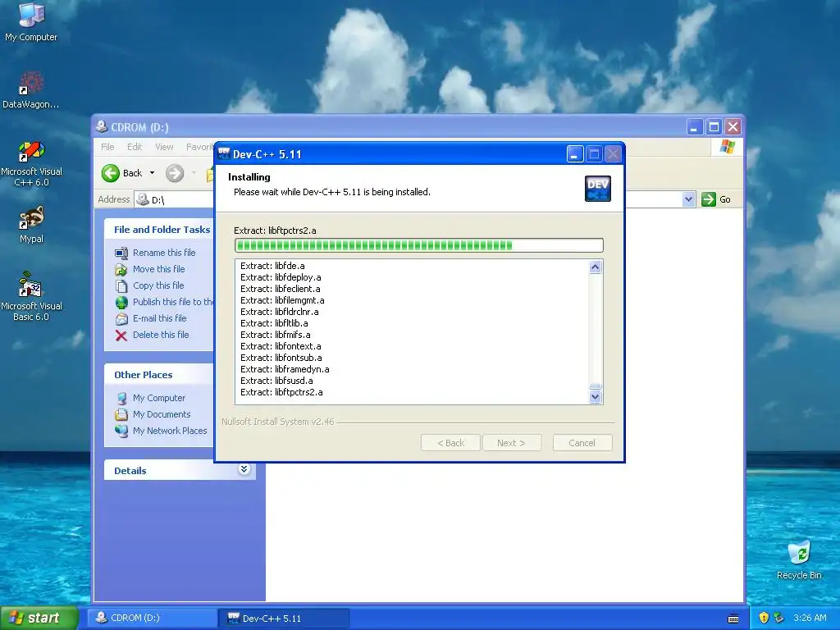Click the Rename this file icon
The image size is (840, 630).
[121, 253]
